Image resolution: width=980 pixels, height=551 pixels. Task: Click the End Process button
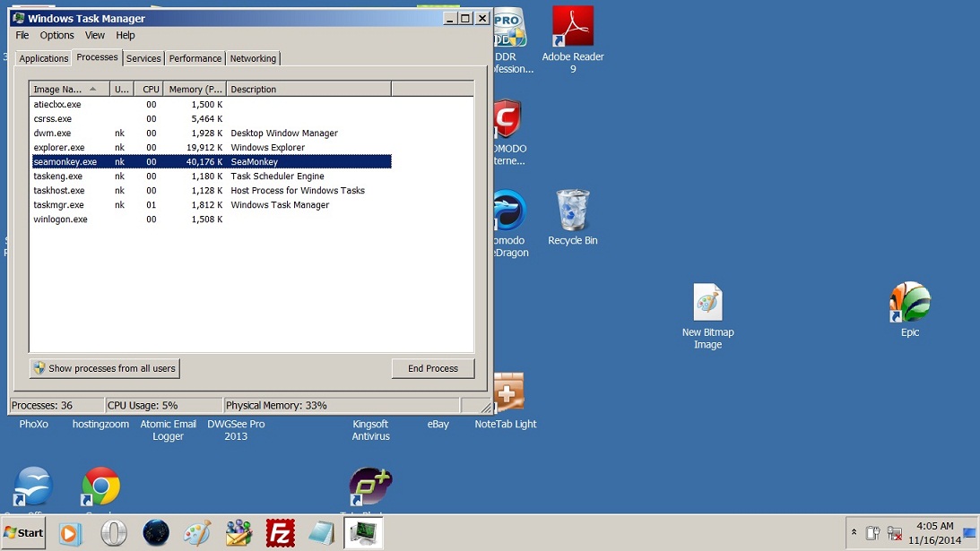click(x=432, y=368)
